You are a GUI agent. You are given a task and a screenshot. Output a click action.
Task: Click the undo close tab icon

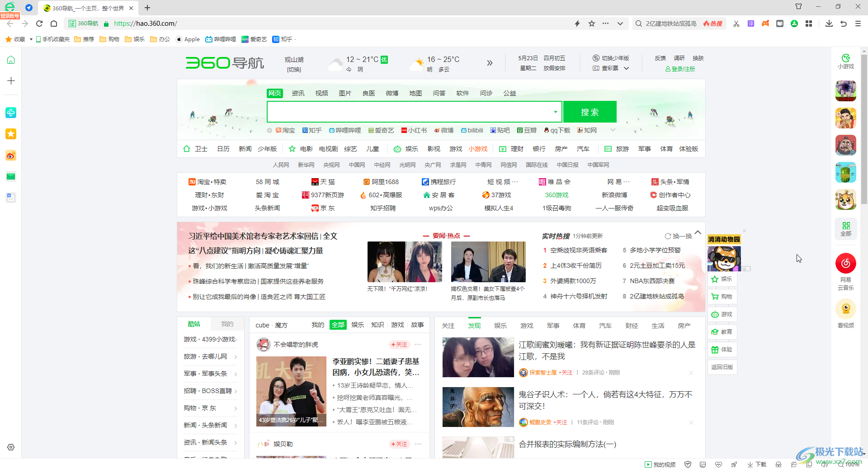click(844, 24)
